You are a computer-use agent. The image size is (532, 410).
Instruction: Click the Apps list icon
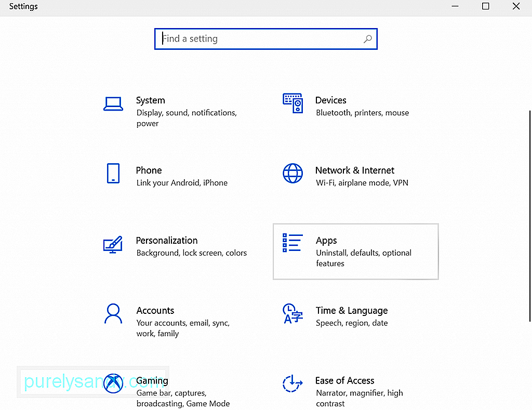pos(292,243)
